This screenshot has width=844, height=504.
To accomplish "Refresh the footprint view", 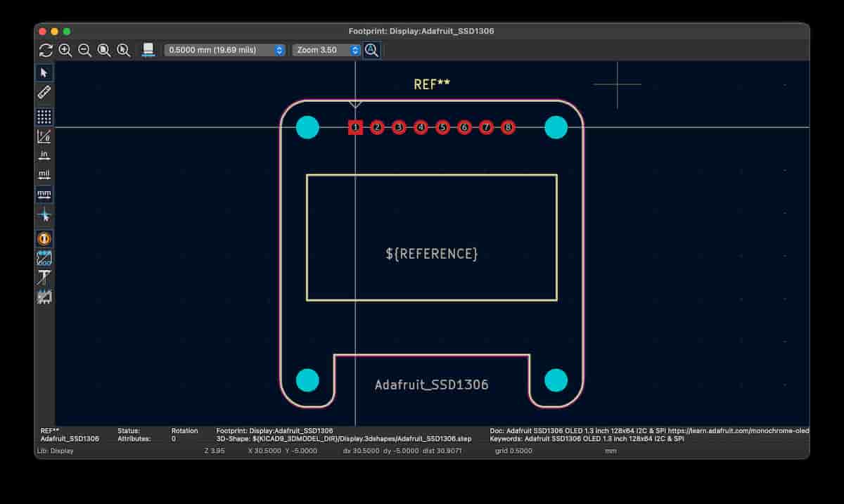I will click(46, 50).
